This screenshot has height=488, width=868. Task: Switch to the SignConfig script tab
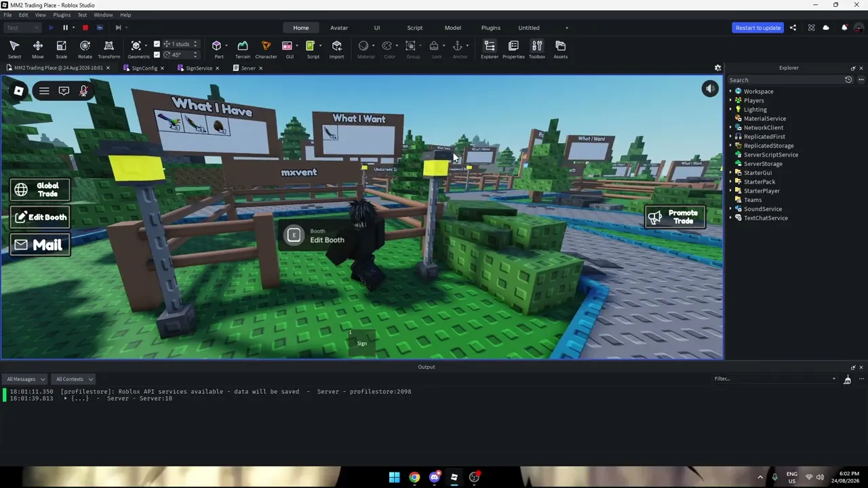[144, 68]
